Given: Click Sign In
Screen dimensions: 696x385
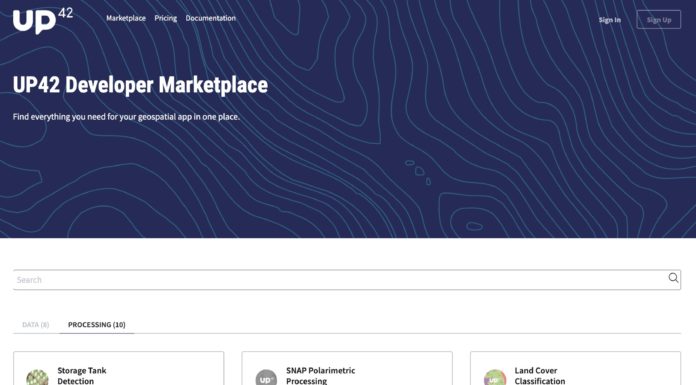Looking at the screenshot, I should [x=609, y=20].
